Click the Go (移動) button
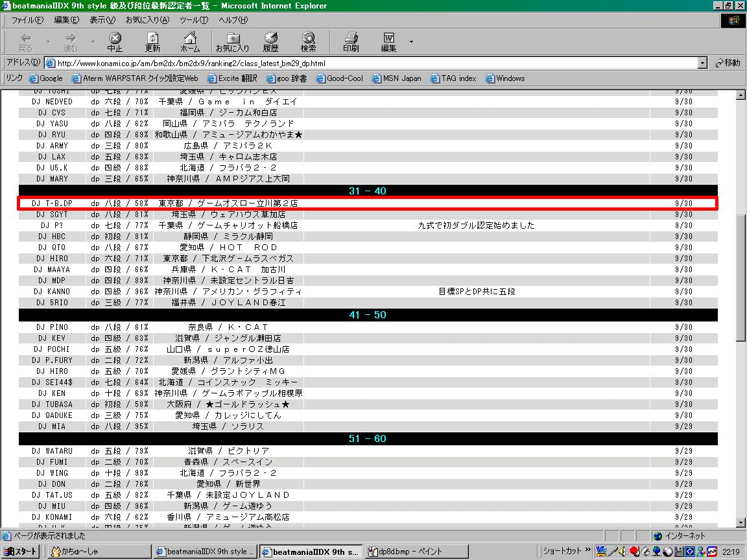This screenshot has width=747, height=560. click(728, 63)
